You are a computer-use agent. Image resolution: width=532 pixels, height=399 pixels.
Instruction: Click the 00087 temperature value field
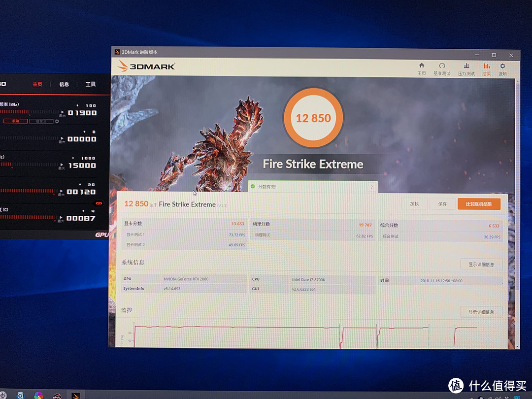tap(81, 219)
